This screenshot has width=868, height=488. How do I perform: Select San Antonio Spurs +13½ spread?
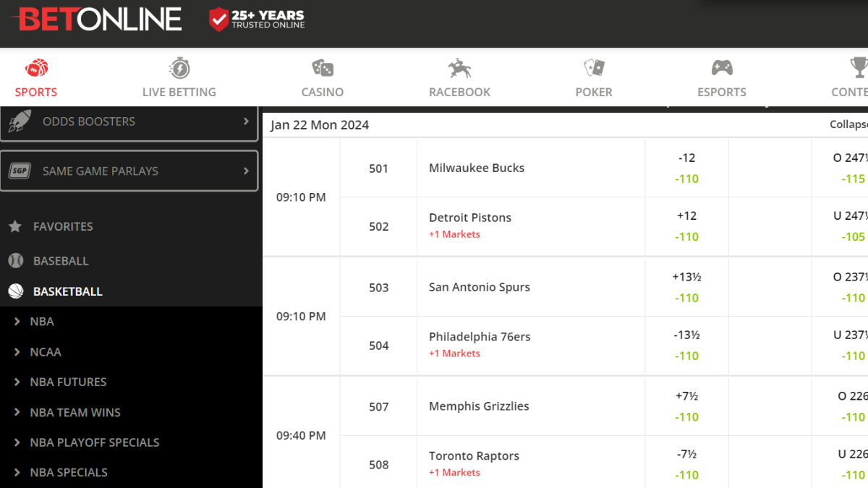686,287
